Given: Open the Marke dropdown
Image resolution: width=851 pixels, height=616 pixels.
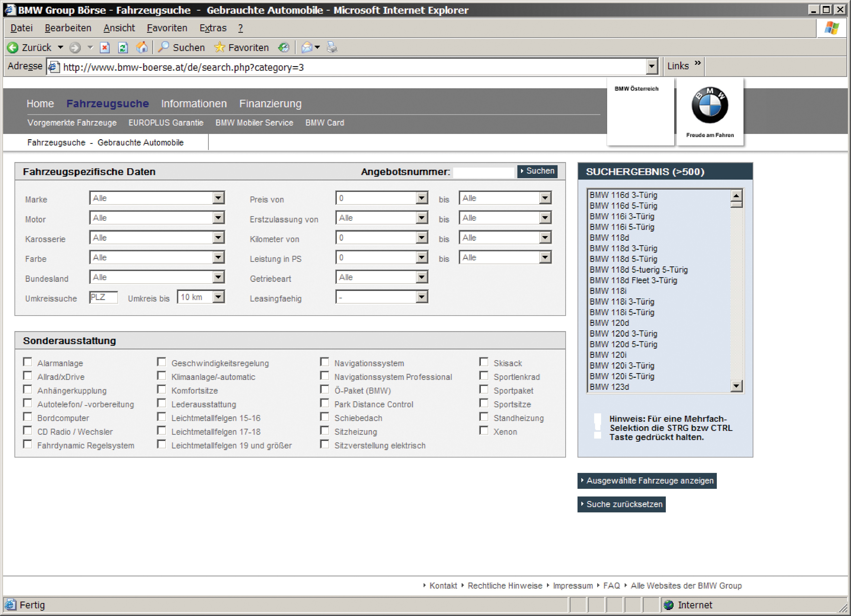Looking at the screenshot, I should point(218,198).
